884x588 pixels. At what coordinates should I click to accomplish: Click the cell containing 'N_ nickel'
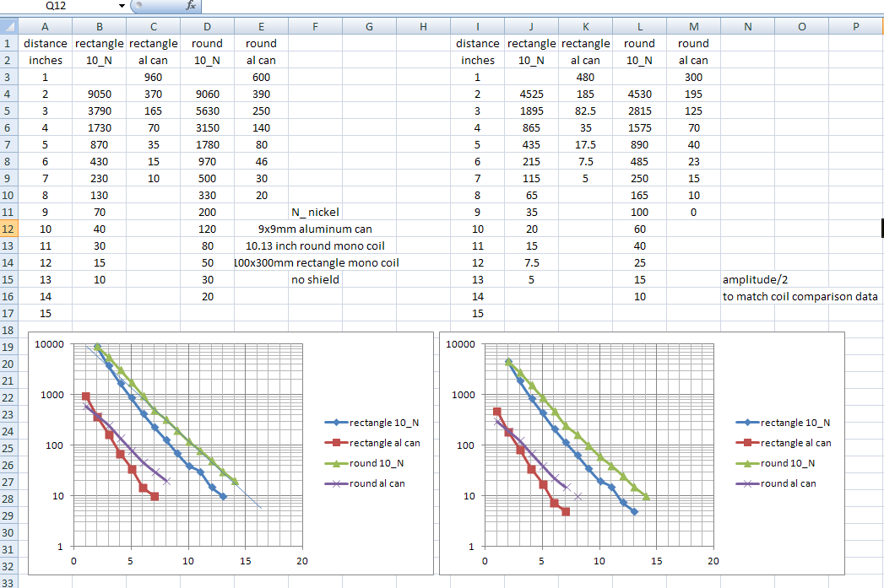tap(315, 212)
